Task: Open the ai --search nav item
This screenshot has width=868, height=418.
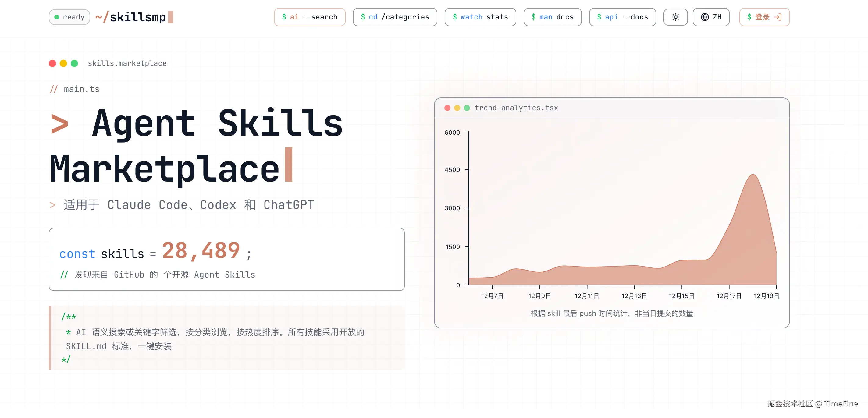Action: click(309, 17)
